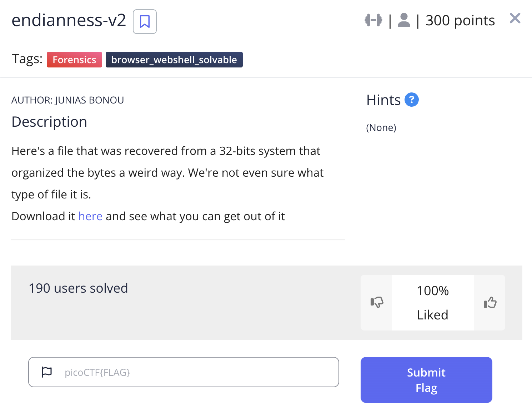Click the 100% Liked rating label

coord(433,303)
